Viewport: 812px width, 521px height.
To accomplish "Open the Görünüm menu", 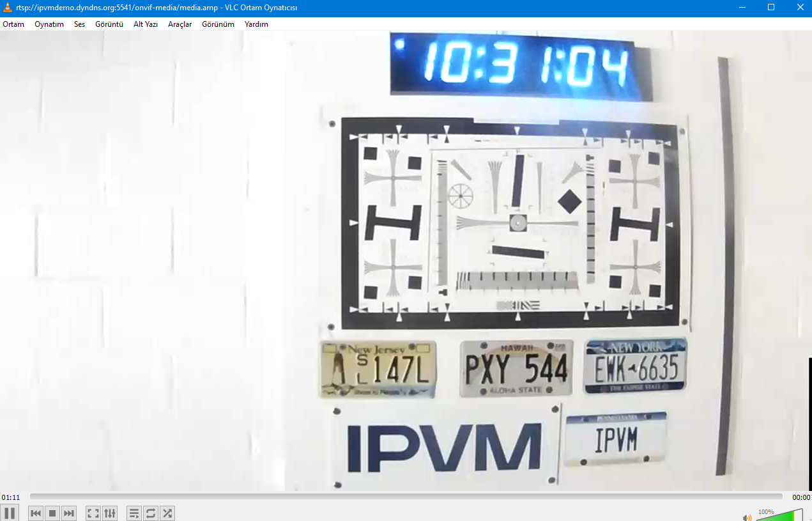I will [x=218, y=24].
